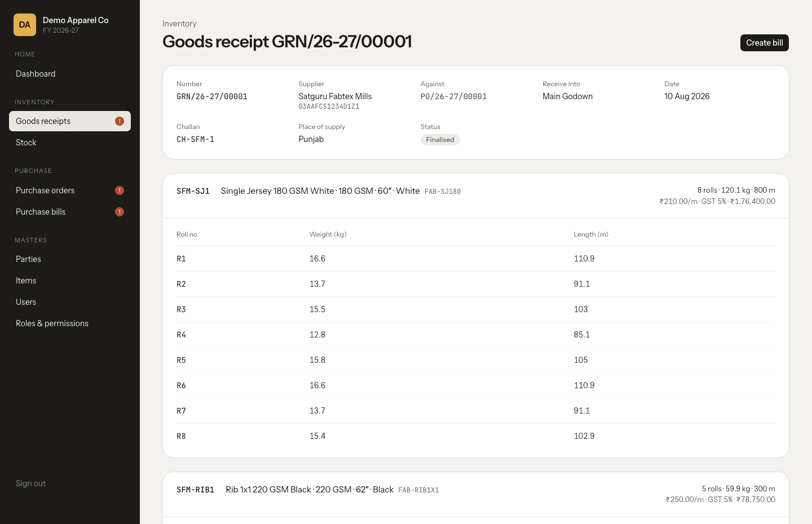Click the DA company logo badge
812x524 pixels.
(25, 25)
